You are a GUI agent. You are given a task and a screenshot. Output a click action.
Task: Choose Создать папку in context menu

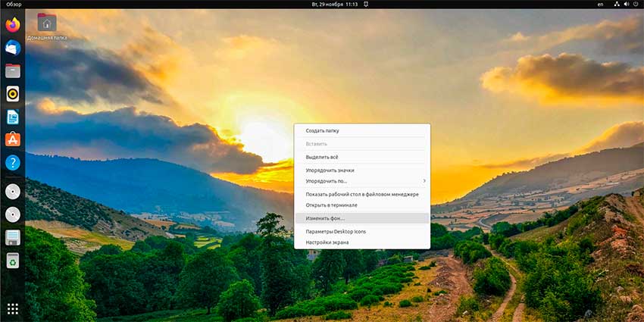pyautogui.click(x=322, y=130)
